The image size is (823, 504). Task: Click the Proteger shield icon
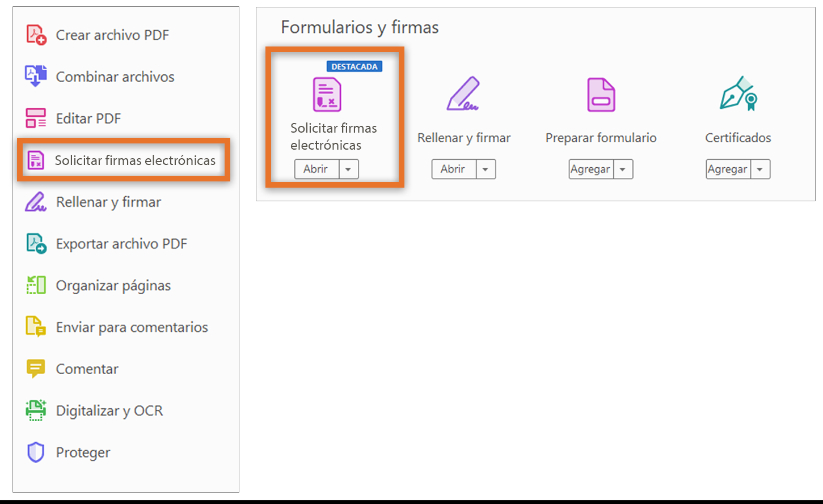[36, 452]
